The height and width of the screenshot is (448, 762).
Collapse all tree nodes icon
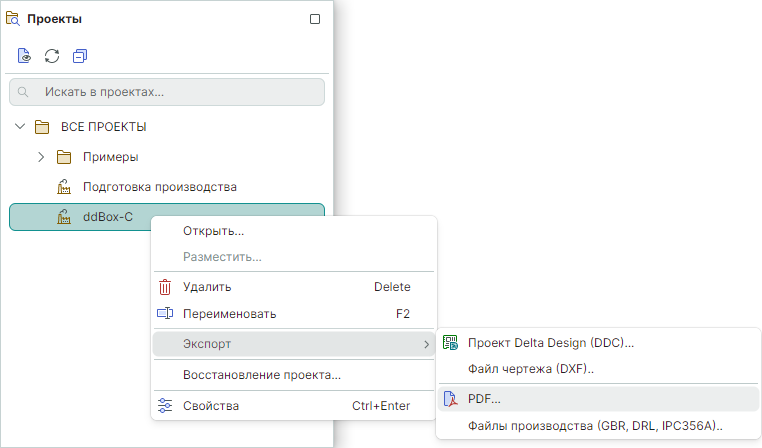[80, 56]
